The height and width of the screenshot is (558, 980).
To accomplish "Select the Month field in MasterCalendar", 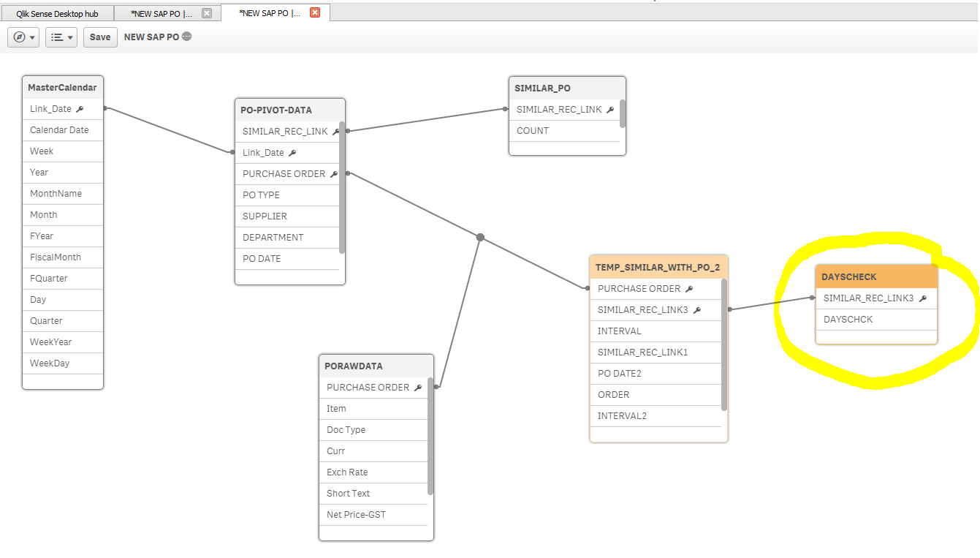I will coord(63,215).
